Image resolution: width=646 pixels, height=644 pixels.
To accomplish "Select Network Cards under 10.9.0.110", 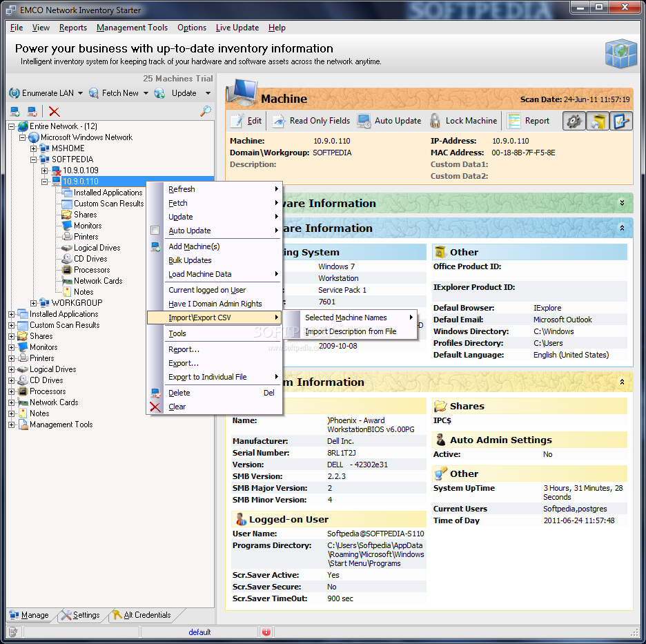I will [97, 281].
